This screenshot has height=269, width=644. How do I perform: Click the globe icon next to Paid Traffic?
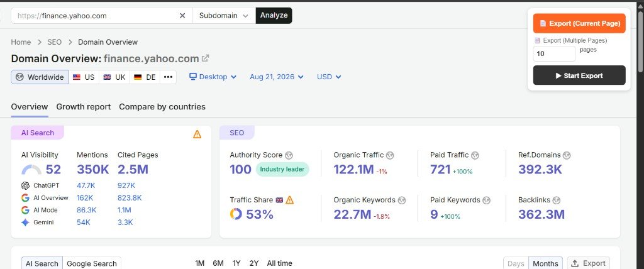(x=475, y=155)
